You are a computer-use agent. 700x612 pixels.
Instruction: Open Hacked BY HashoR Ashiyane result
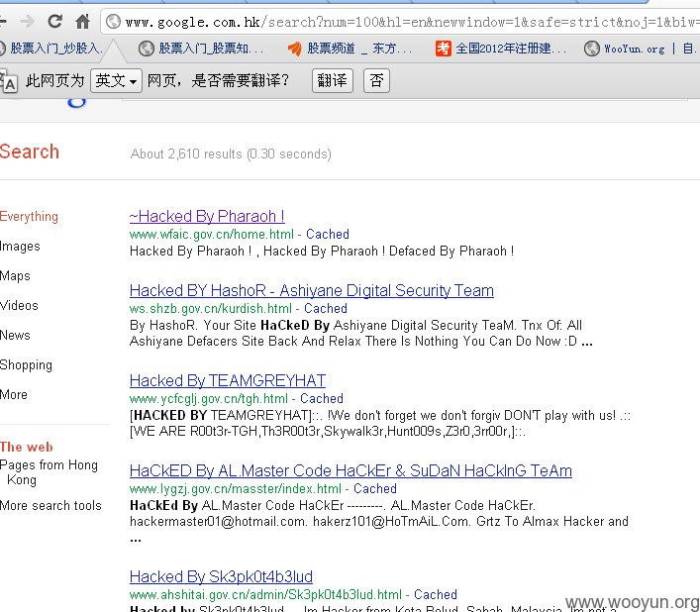[312, 290]
